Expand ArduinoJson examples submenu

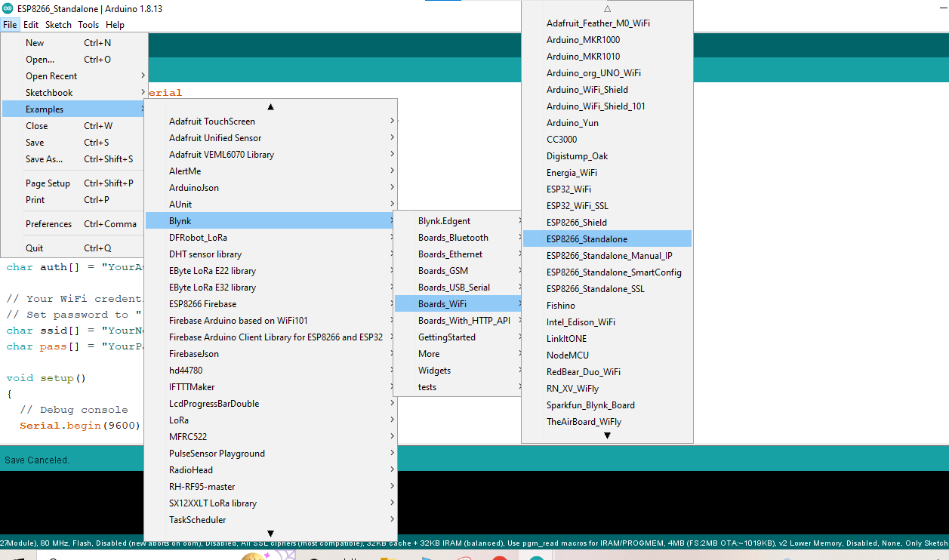click(270, 188)
